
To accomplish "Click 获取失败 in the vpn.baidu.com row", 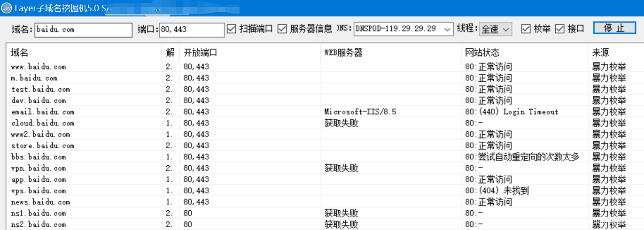I will (x=341, y=168).
